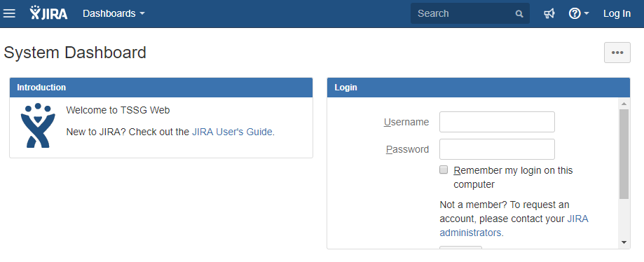Enable Remember my login checkbox
Screen dimensions: 644x262
(x=444, y=170)
